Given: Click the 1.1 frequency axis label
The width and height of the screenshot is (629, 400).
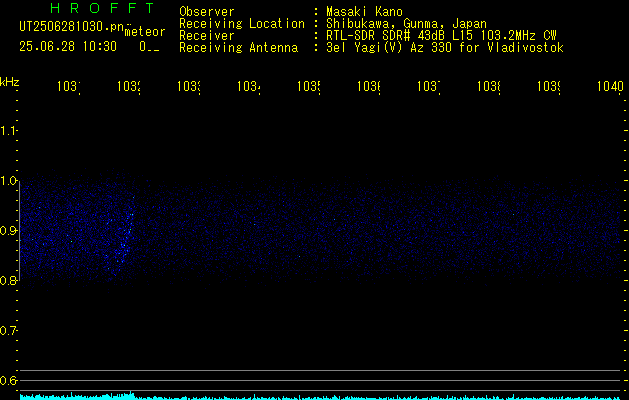Looking at the screenshot, I should pos(8,130).
